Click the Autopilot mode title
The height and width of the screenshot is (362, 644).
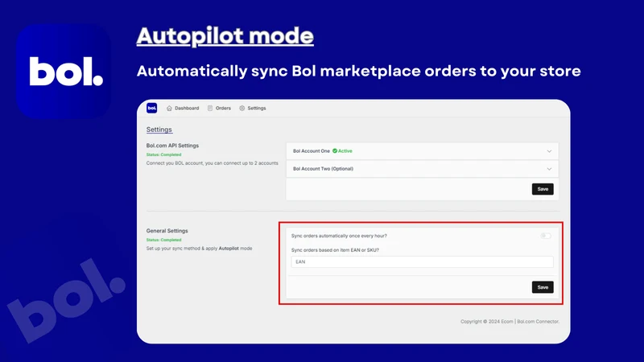coord(225,36)
